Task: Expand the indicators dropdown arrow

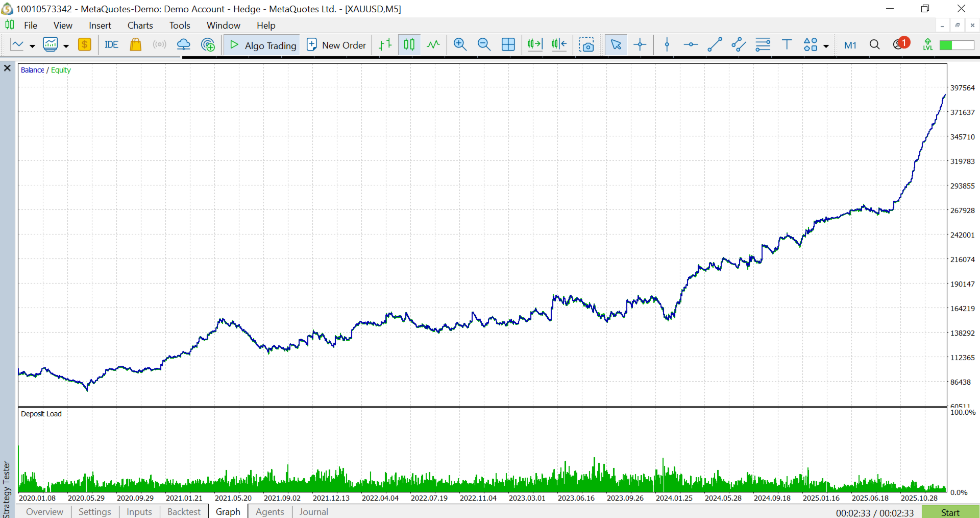Action: point(66,46)
